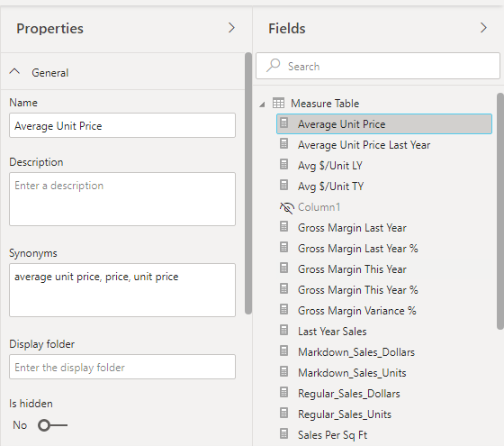
Task: Click the Synonyms text box
Action: 122,290
